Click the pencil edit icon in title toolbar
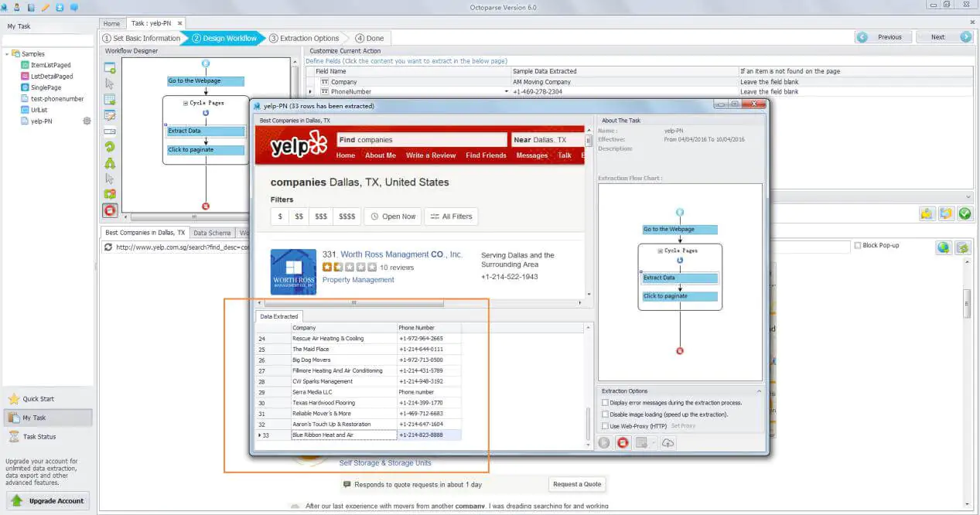The width and height of the screenshot is (980, 515). click(45, 7)
